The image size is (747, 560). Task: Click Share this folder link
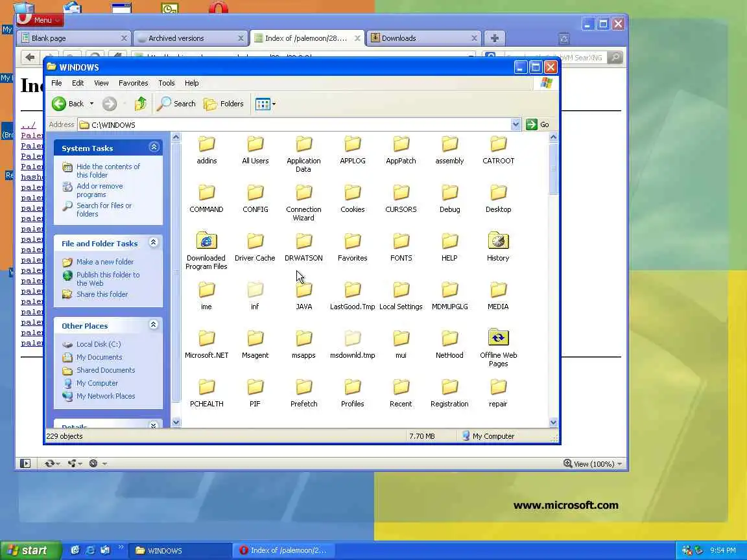(102, 294)
